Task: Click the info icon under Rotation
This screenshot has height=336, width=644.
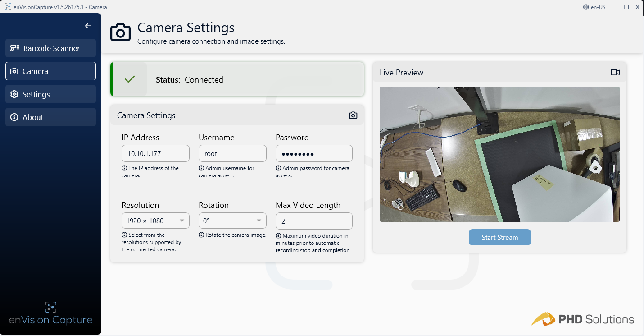Action: click(x=201, y=235)
